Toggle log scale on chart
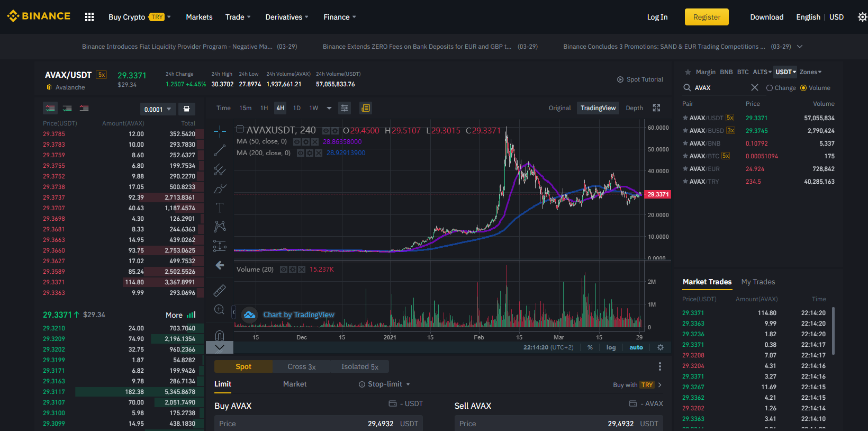The image size is (868, 431). [611, 347]
